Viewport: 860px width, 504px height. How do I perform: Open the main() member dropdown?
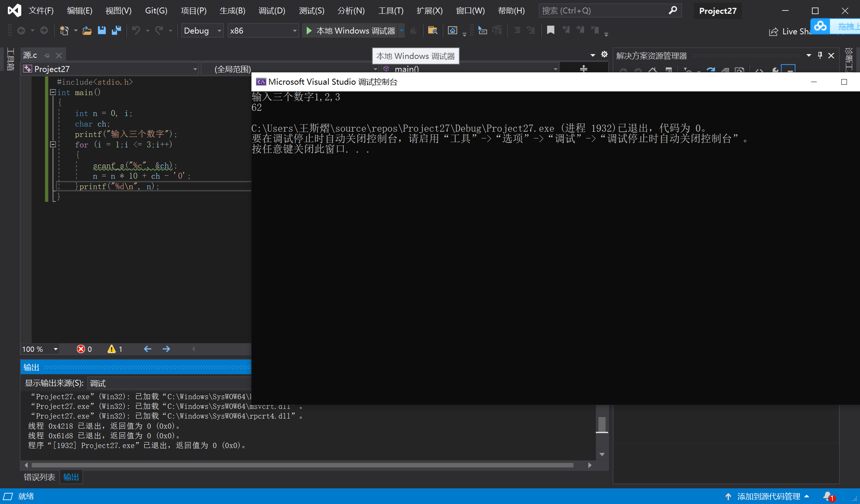point(470,69)
